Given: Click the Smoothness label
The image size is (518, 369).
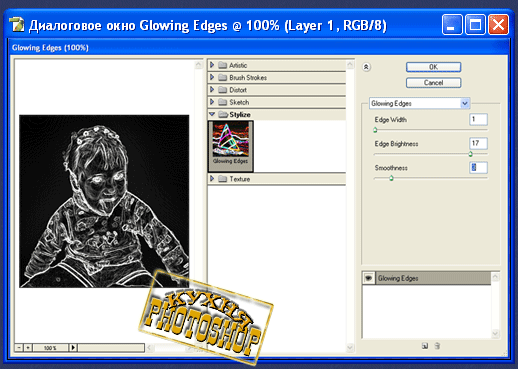Looking at the screenshot, I should coord(391,168).
